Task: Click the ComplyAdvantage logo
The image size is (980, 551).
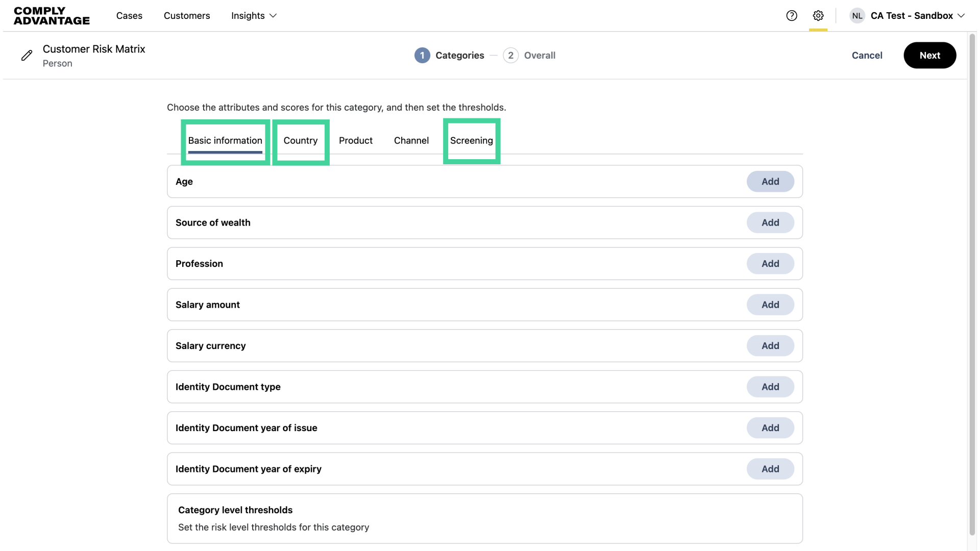Action: coord(52,16)
